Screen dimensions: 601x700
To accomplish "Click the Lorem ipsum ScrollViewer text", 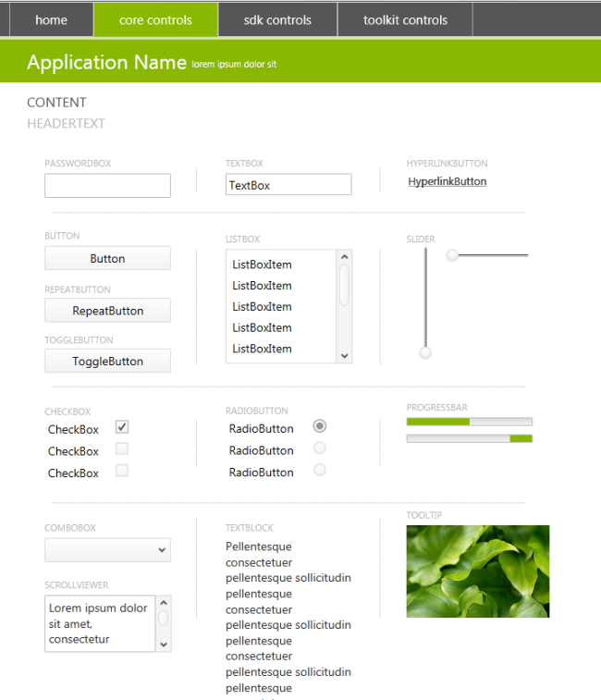I will (x=98, y=623).
